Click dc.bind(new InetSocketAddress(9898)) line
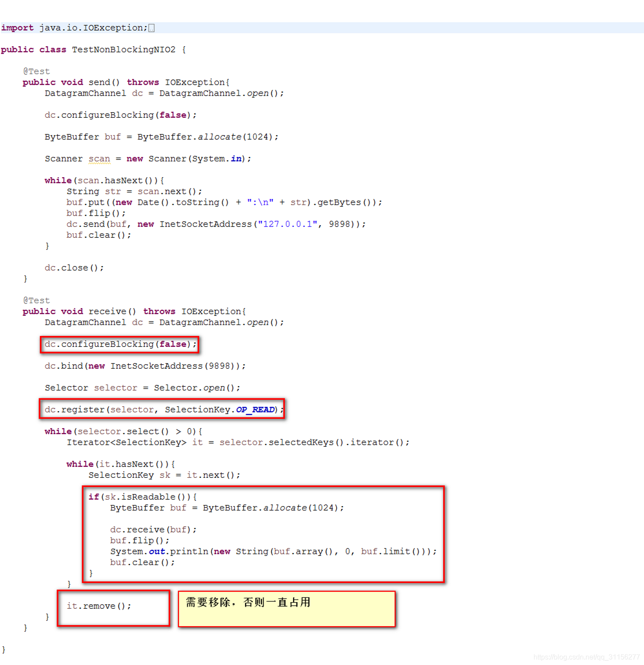The image size is (644, 665). [x=145, y=366]
